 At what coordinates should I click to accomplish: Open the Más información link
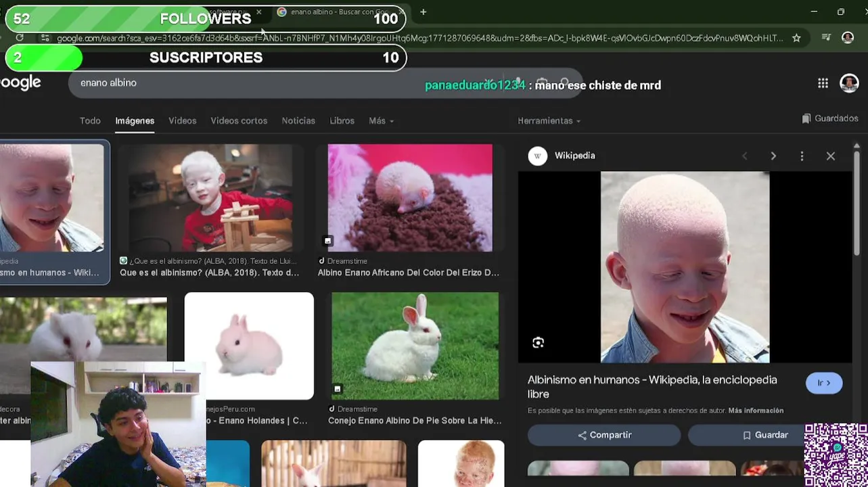pos(756,411)
